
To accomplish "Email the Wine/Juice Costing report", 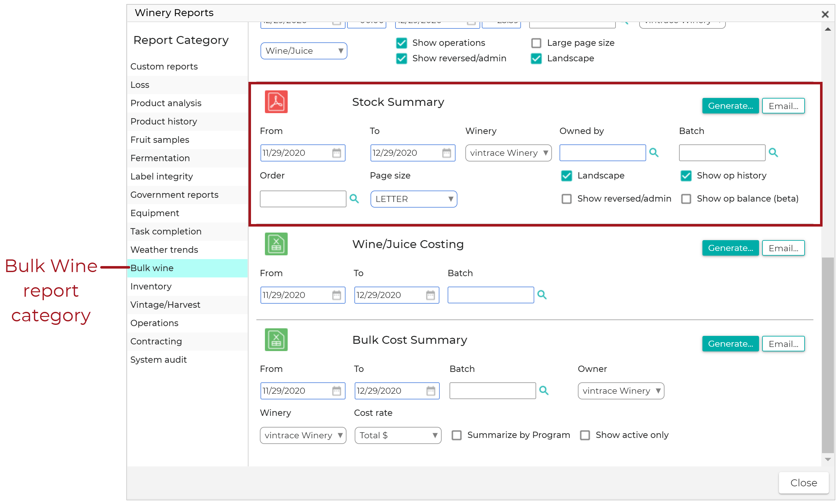I will 783,248.
